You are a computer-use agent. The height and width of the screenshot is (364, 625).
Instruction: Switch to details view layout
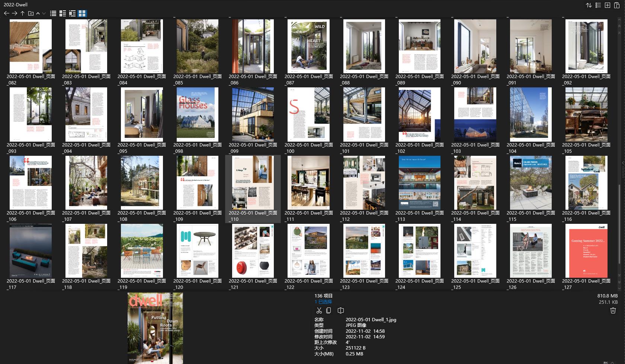coord(72,13)
